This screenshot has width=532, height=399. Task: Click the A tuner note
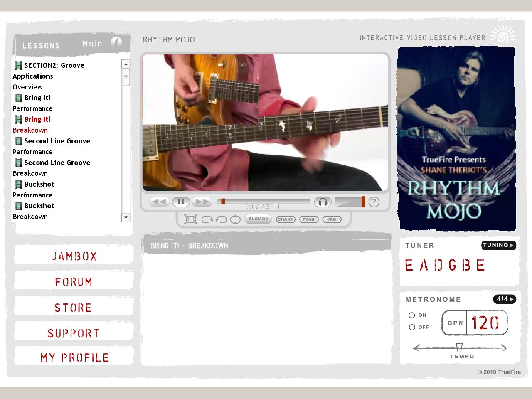(x=424, y=265)
